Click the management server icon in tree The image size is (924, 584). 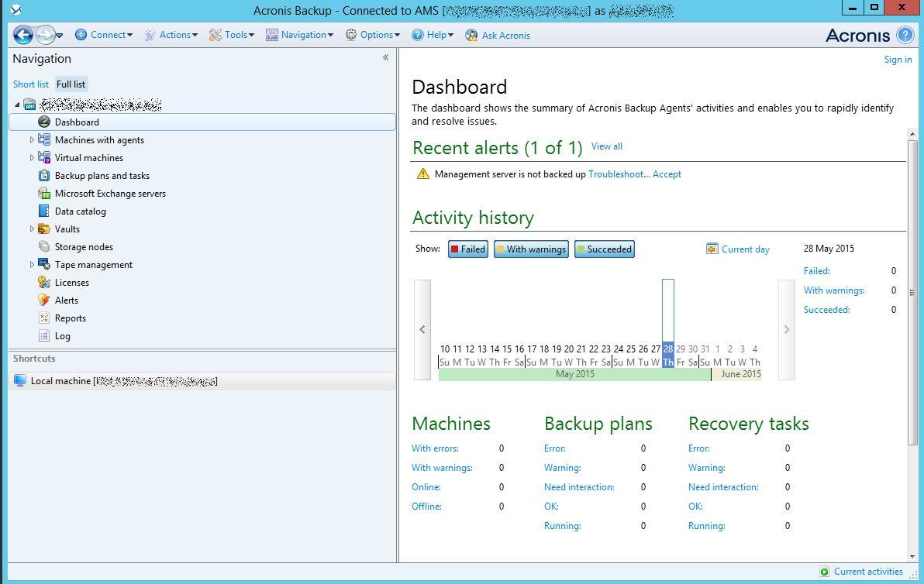pyautogui.click(x=29, y=105)
